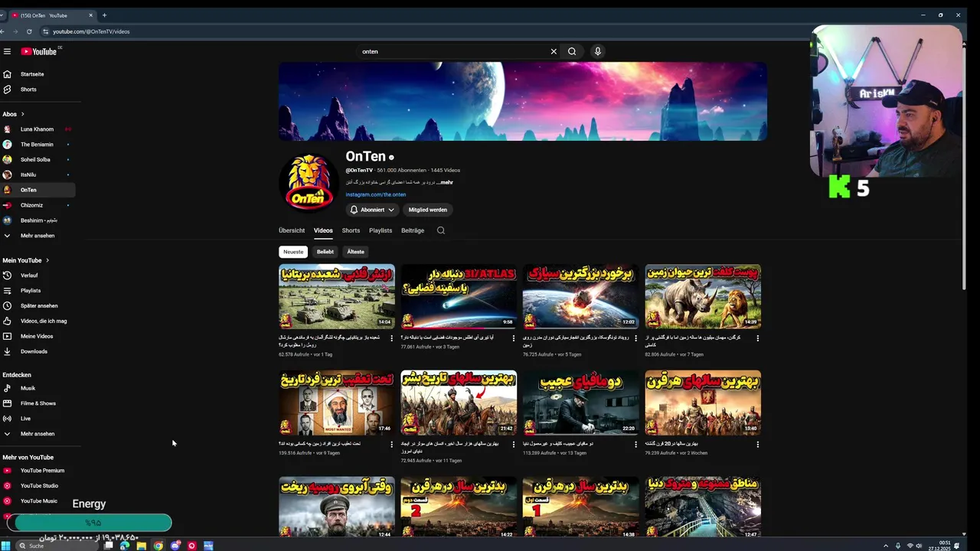
Task: Reload the page in the browser
Action: [x=29, y=31]
